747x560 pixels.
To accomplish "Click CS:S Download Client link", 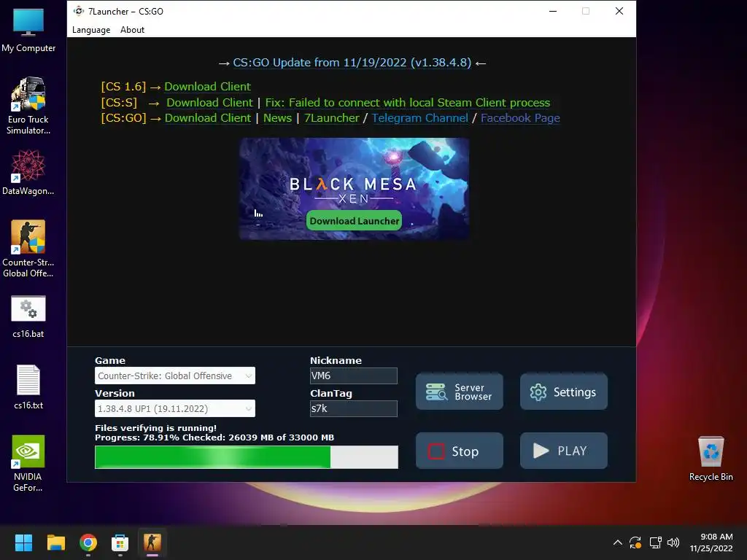I will pos(209,102).
